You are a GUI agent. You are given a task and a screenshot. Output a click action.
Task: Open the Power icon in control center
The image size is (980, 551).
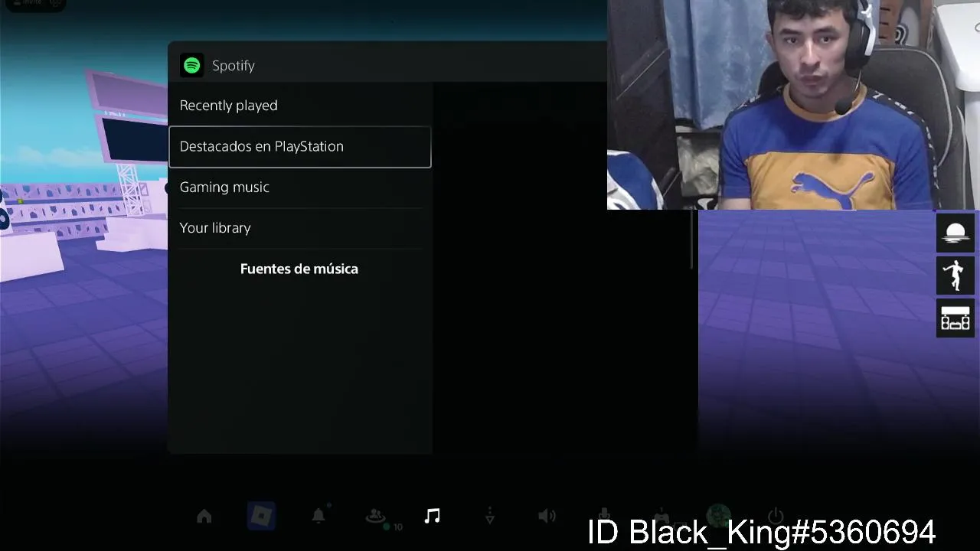(x=776, y=516)
